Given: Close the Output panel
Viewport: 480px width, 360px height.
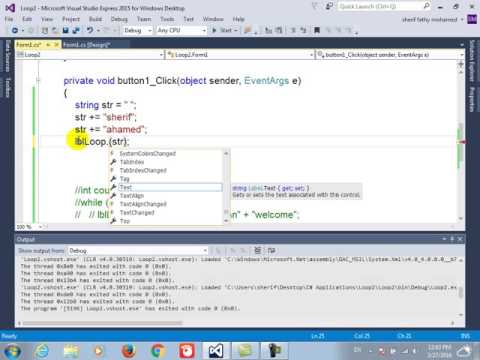Looking at the screenshot, I should coord(460,239).
